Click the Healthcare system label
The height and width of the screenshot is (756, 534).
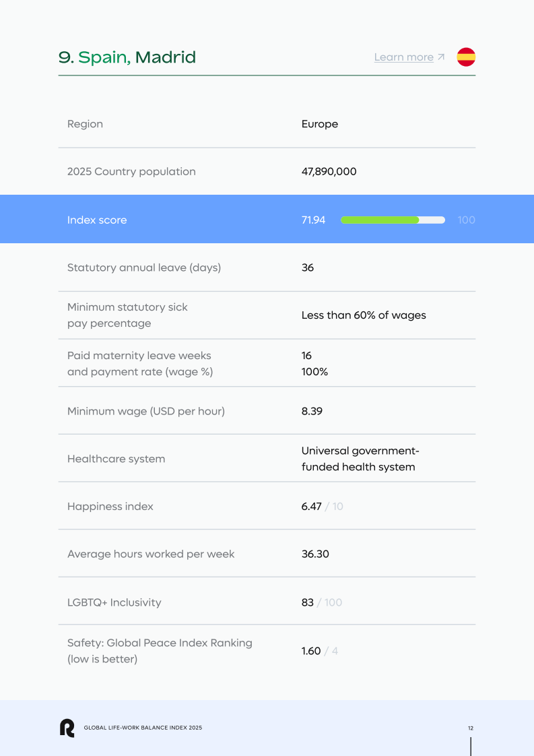click(116, 459)
